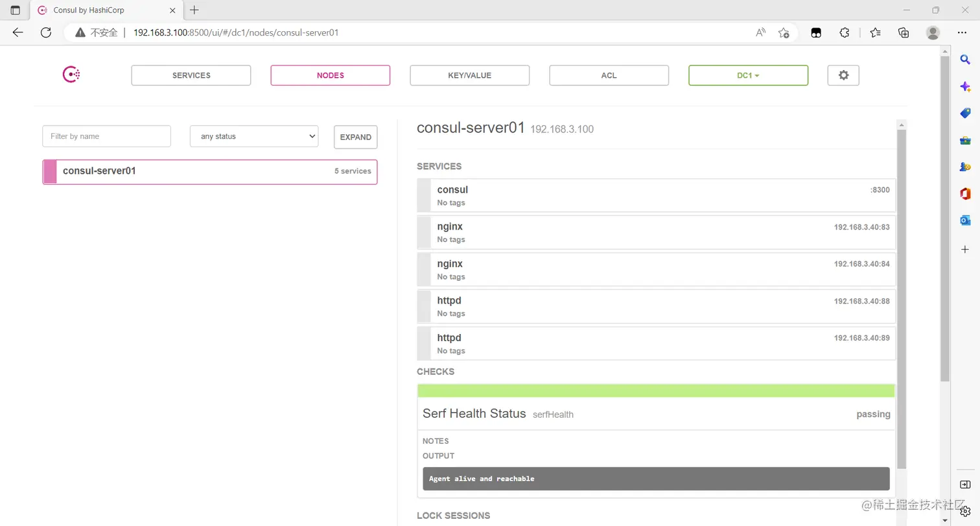Image resolution: width=980 pixels, height=526 pixels.
Task: Open nginx service at 192.168.3.40:83
Action: 656,232
